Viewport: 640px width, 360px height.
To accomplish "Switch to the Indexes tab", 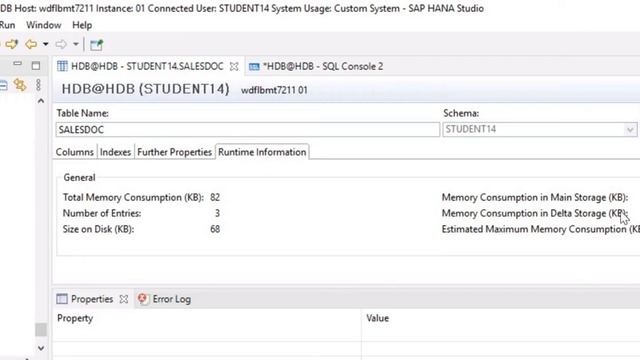I will [x=116, y=152].
